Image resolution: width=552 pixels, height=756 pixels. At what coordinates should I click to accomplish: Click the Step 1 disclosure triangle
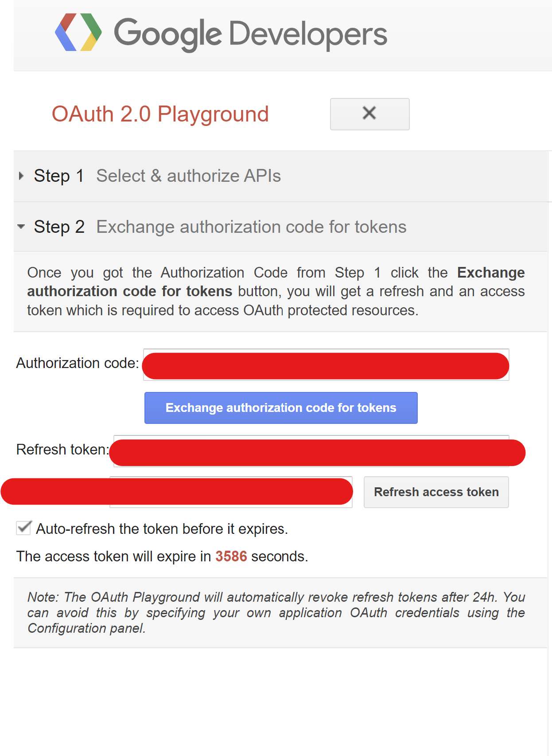[x=20, y=176]
